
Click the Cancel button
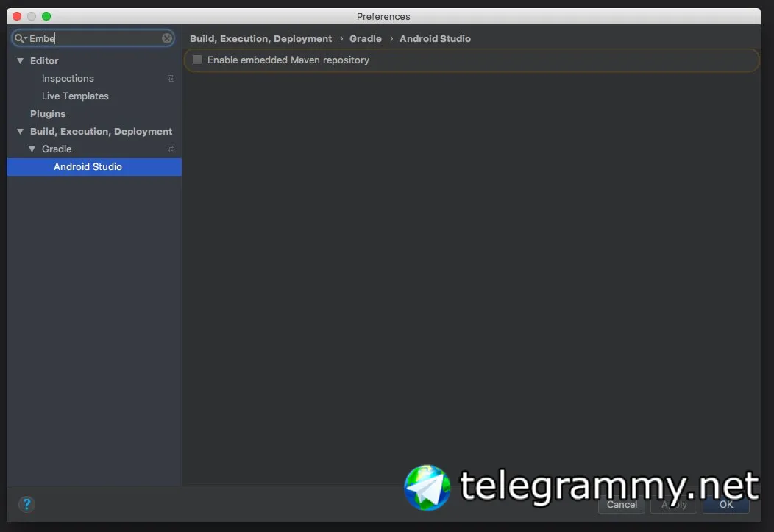tap(622, 504)
